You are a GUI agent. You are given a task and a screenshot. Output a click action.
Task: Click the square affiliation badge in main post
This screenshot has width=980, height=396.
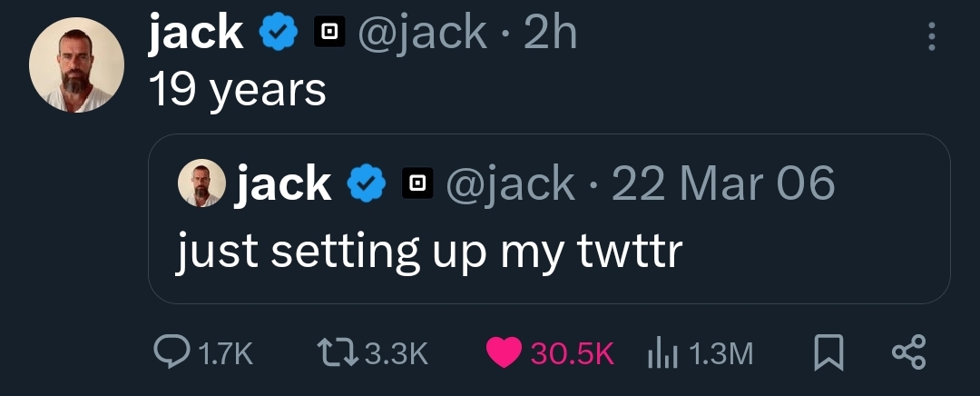click(329, 35)
